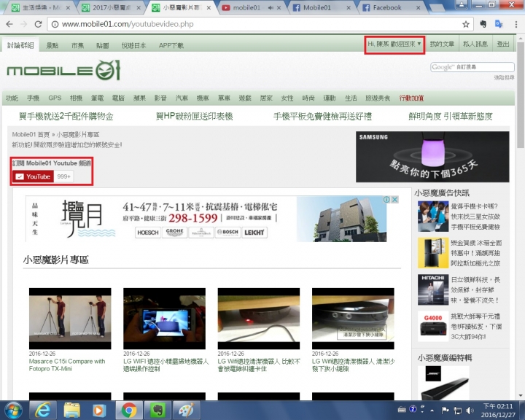Bookmark this page with the star icon

pos(466,24)
